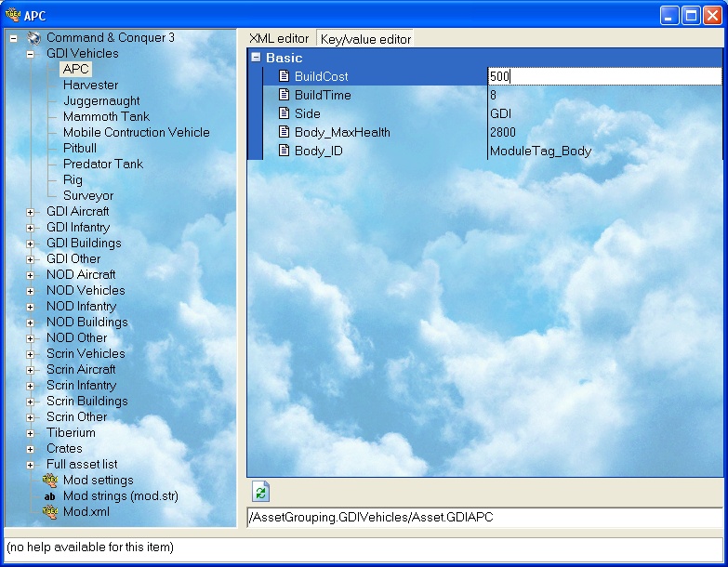Click the ModuleTag_Body value
This screenshot has height=567, width=728.
tap(540, 151)
